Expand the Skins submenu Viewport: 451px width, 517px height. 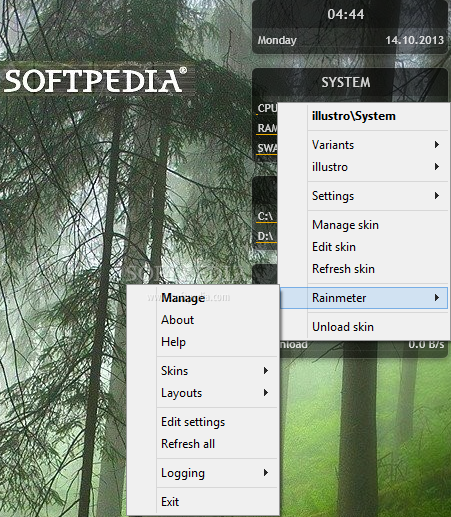(x=203, y=371)
